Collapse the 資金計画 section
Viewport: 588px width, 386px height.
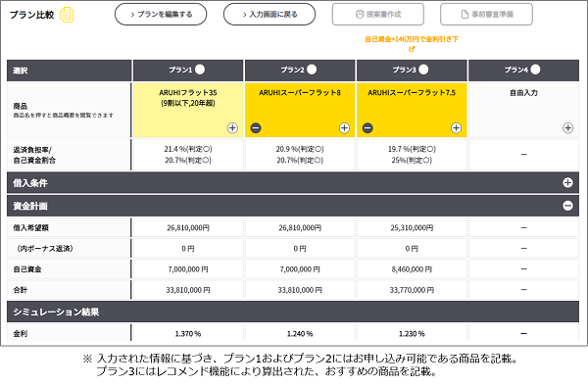(567, 206)
